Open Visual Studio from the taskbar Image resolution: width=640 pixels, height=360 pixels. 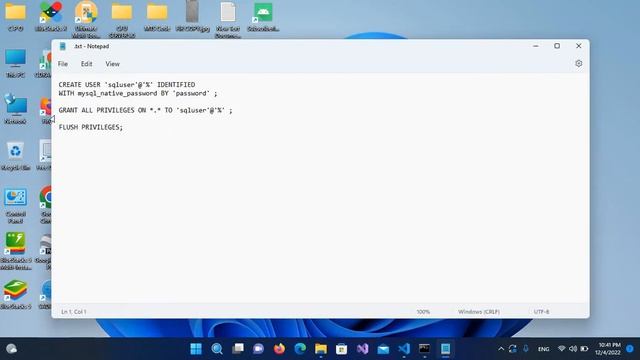[362, 349]
